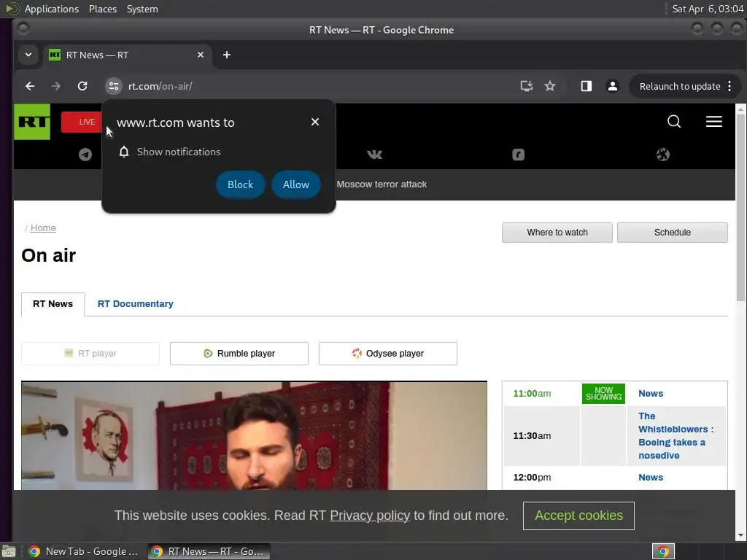Allow notifications from rt.com

click(296, 184)
